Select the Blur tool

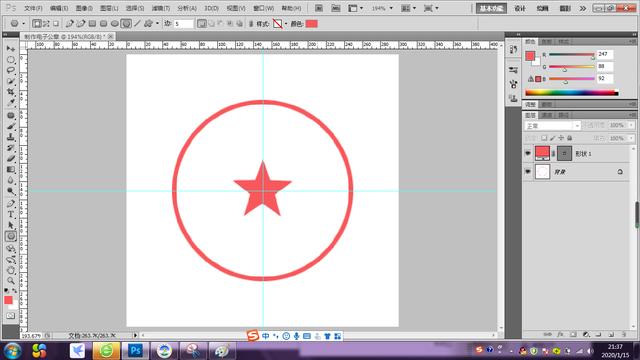(11, 180)
